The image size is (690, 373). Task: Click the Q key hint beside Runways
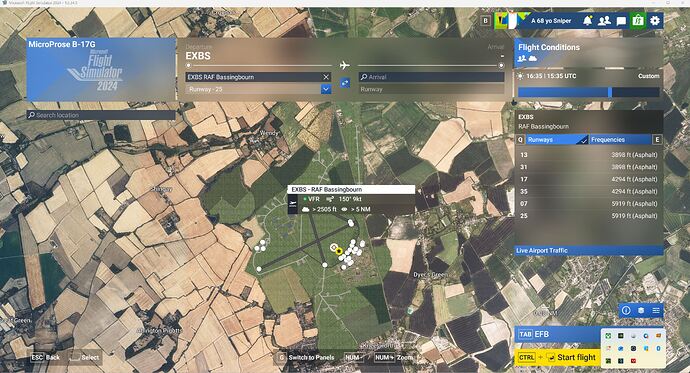point(520,139)
